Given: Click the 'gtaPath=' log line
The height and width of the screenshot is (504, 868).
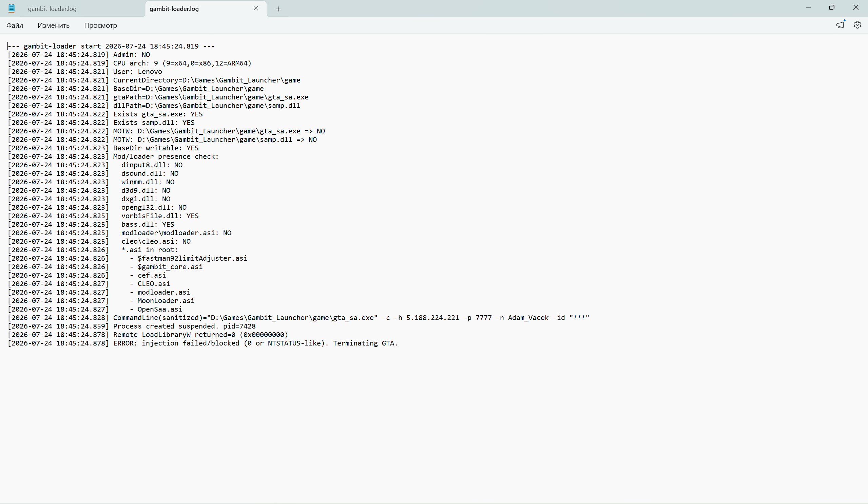Looking at the screenshot, I should [158, 97].
